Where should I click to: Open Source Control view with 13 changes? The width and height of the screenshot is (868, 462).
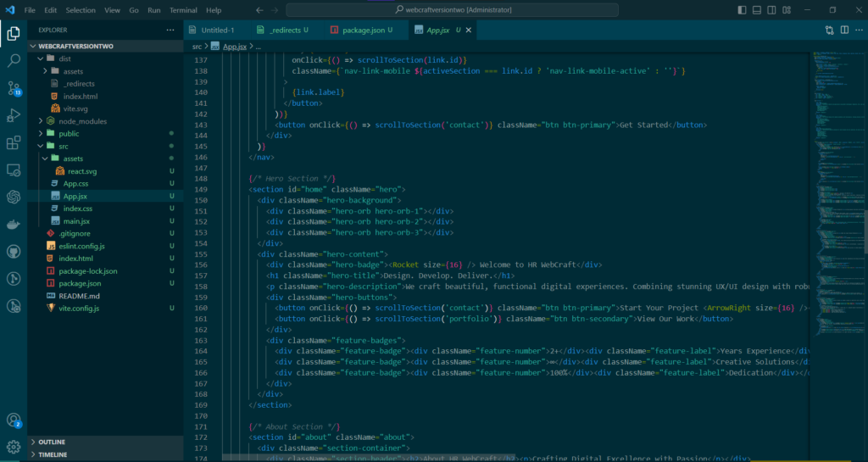point(14,88)
